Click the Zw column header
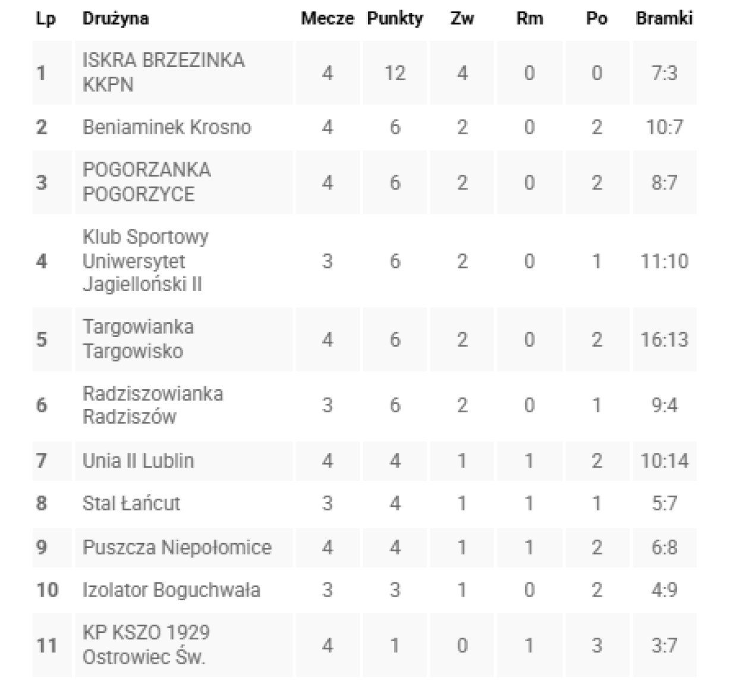 point(462,18)
